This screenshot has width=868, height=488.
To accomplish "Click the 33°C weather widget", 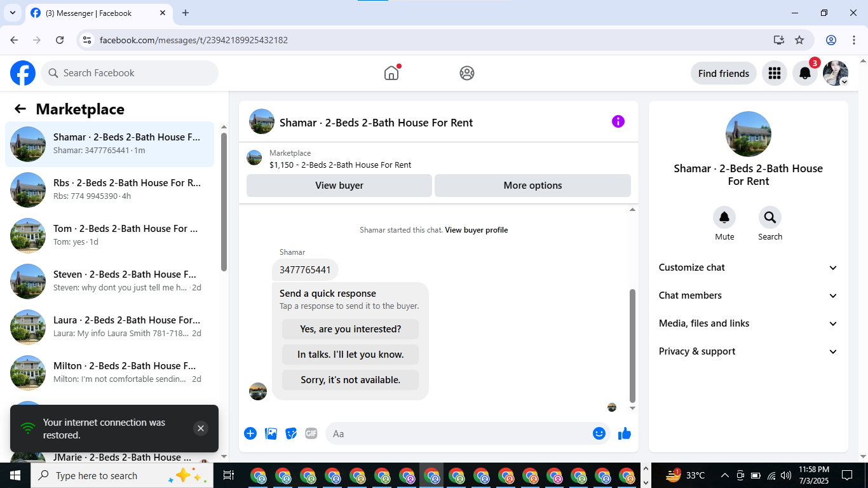I will (x=685, y=475).
